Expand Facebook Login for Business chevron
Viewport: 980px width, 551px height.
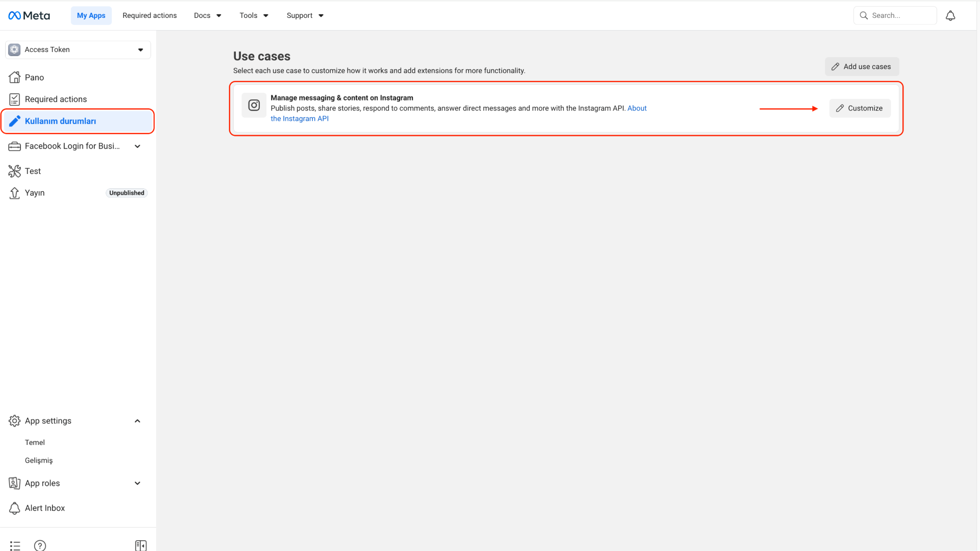click(x=137, y=146)
